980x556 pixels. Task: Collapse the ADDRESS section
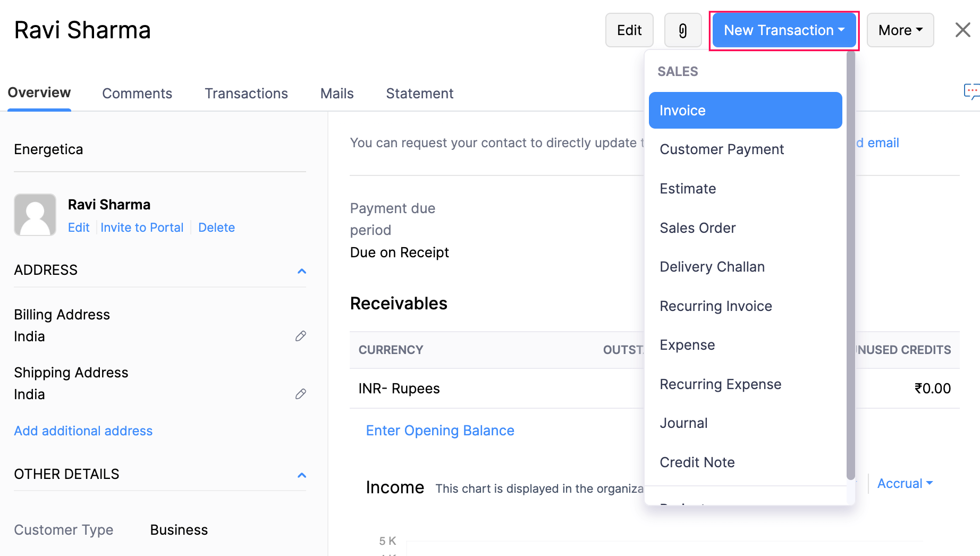(x=301, y=271)
